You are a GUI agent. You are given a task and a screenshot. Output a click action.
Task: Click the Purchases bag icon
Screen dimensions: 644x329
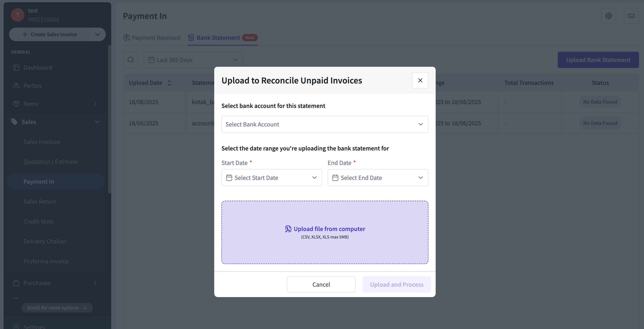tap(16, 283)
